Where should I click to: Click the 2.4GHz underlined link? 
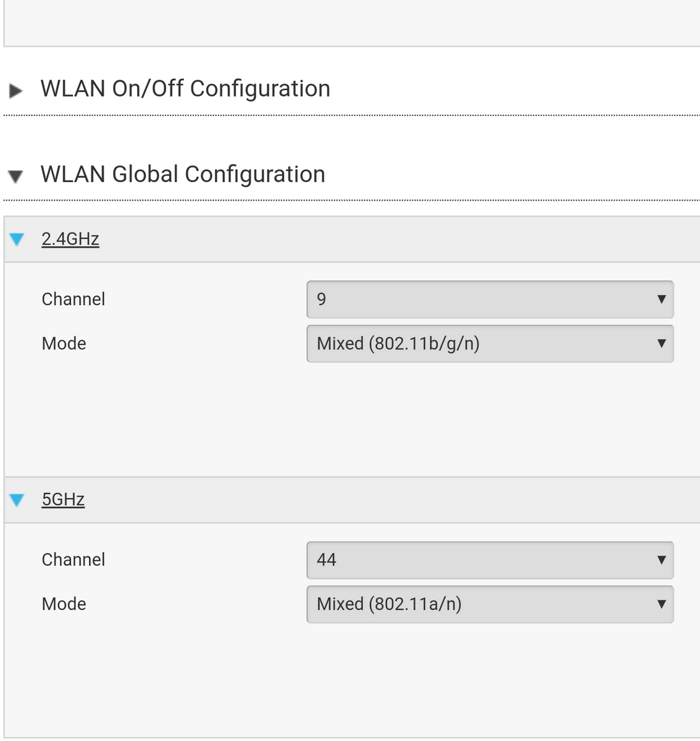pos(70,239)
